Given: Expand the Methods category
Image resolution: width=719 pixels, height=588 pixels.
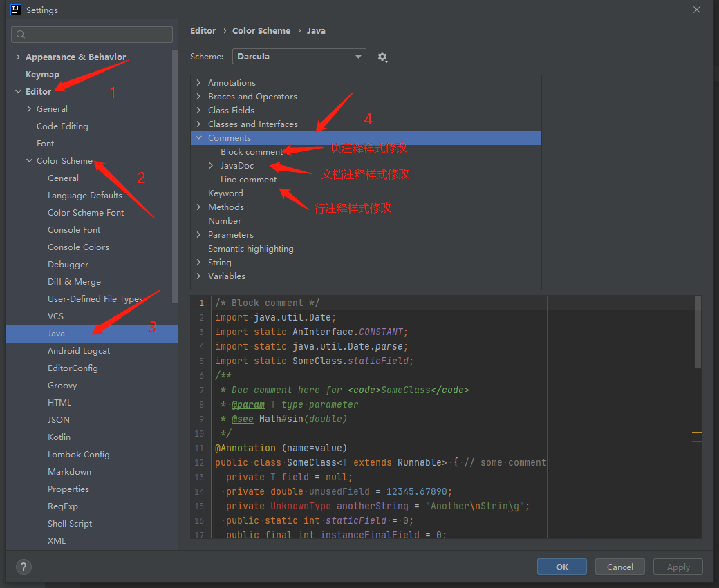Looking at the screenshot, I should tap(198, 207).
